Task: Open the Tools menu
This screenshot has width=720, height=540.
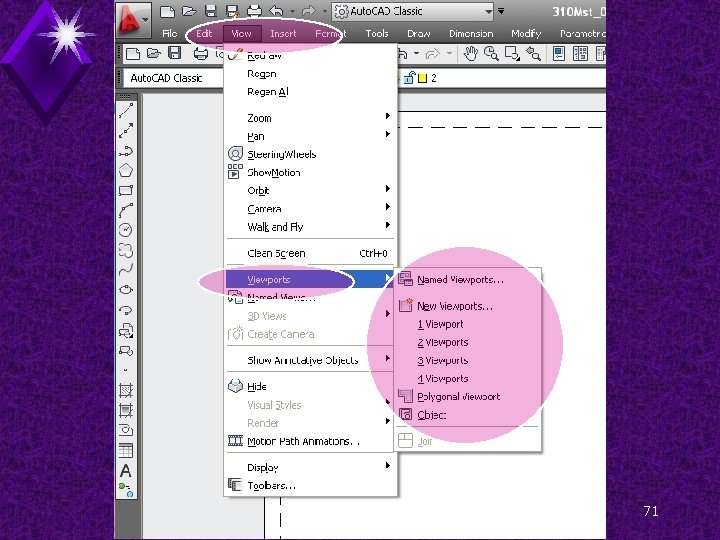Action: coord(377,34)
